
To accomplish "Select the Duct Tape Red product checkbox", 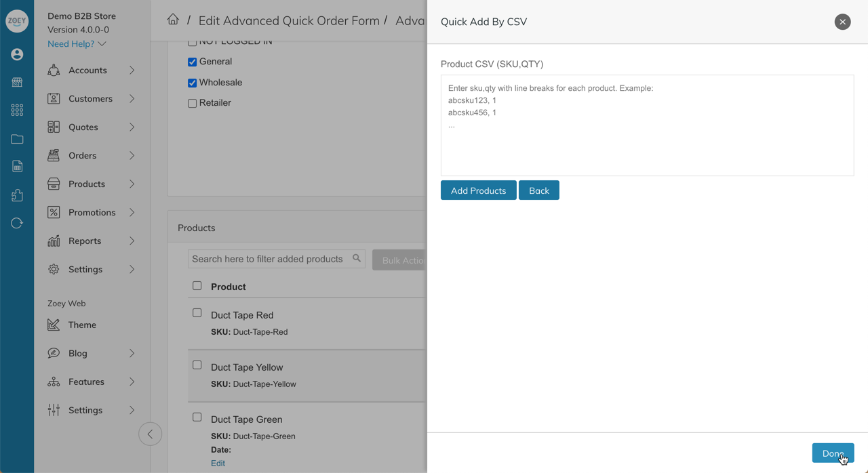I will coord(197,313).
